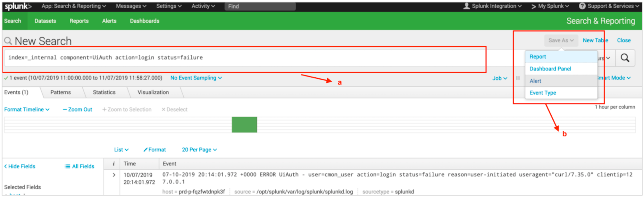Screen dimensions: 644x197
Task: Open the No Event Sampling dropdown
Action: (196, 78)
